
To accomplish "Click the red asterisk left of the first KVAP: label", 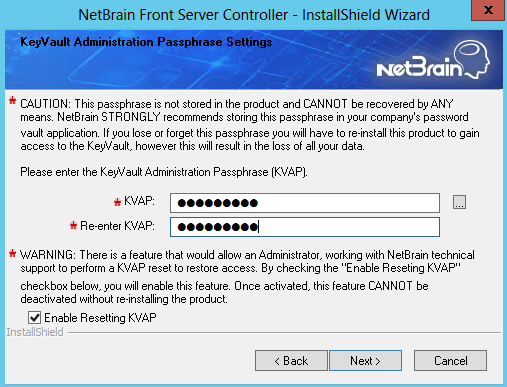I will click(117, 202).
